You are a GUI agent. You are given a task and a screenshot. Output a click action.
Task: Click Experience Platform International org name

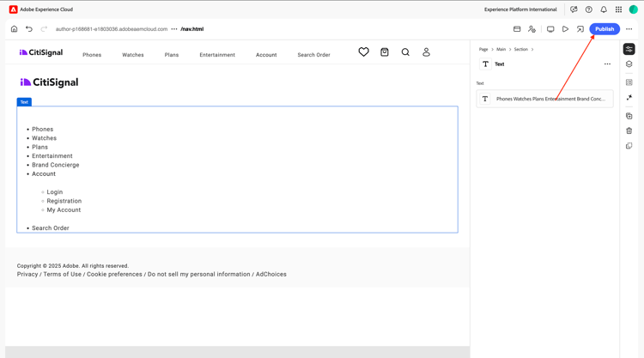pos(520,9)
